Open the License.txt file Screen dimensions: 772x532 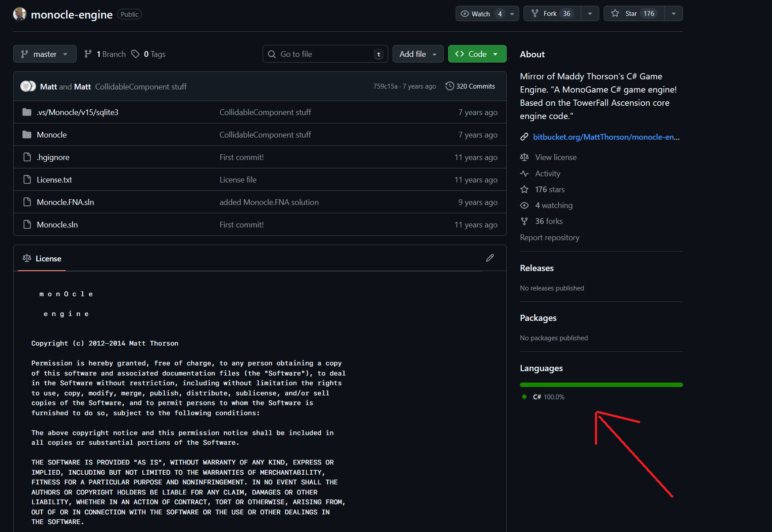pyautogui.click(x=54, y=180)
